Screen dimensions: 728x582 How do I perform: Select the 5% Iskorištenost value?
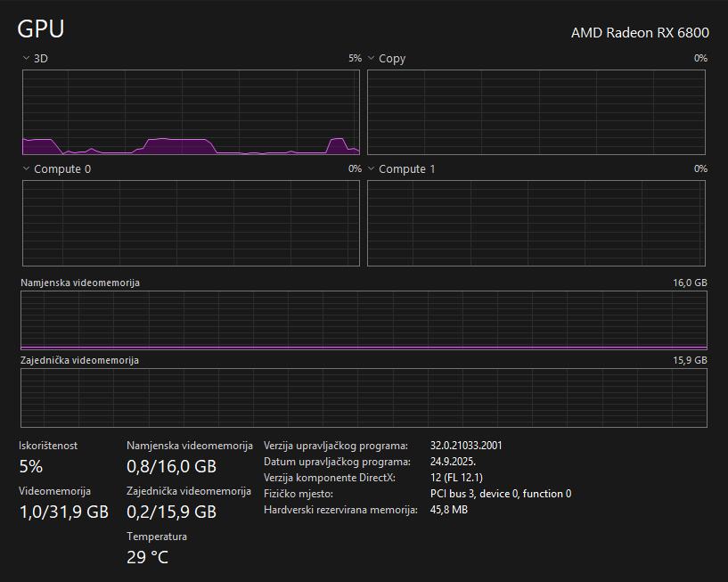click(31, 466)
